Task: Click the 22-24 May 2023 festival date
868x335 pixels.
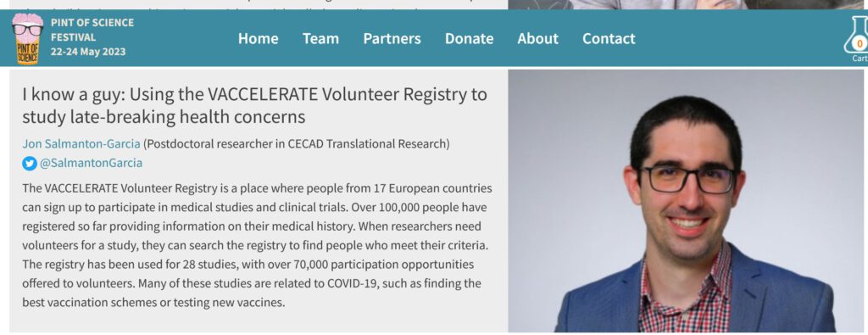Action: point(88,52)
